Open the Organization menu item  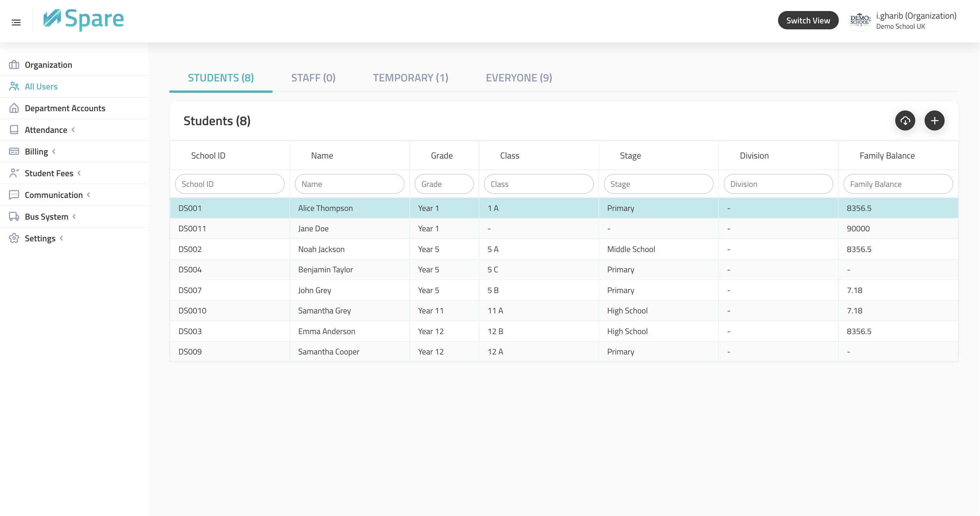pos(74,65)
